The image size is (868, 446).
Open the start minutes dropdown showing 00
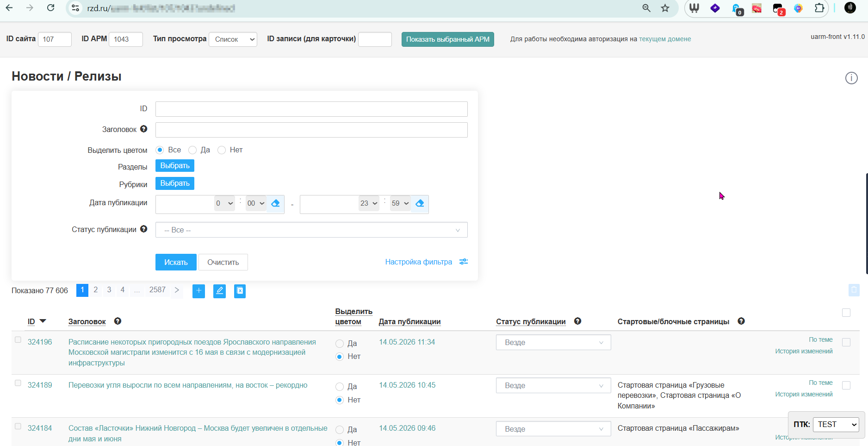(256, 203)
